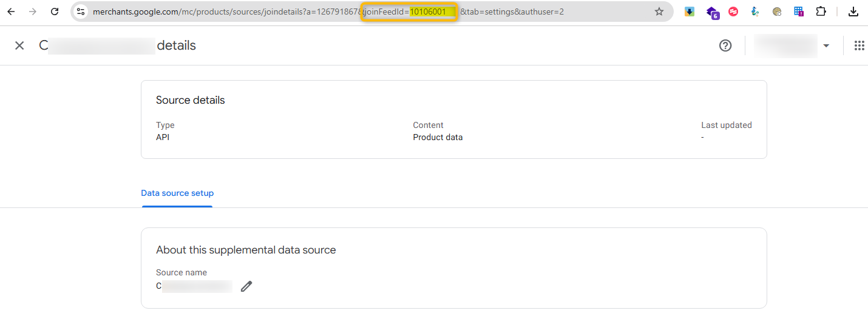Click the image downloader extension icon
The image size is (868, 319).
pyautogui.click(x=690, y=12)
